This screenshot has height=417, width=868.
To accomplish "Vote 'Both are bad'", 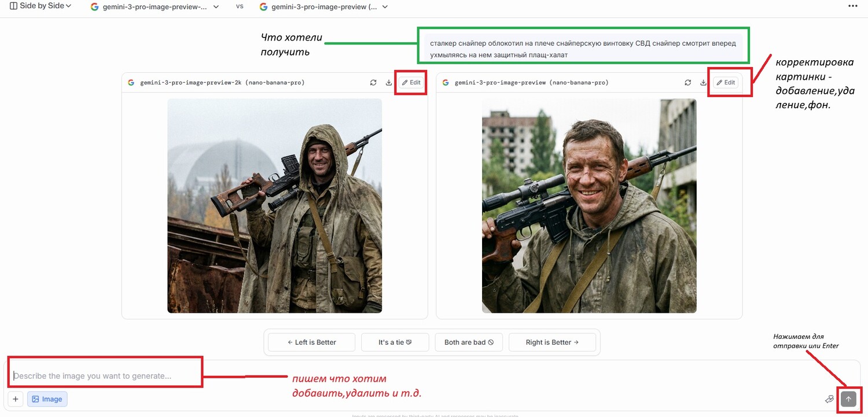I will coord(469,342).
